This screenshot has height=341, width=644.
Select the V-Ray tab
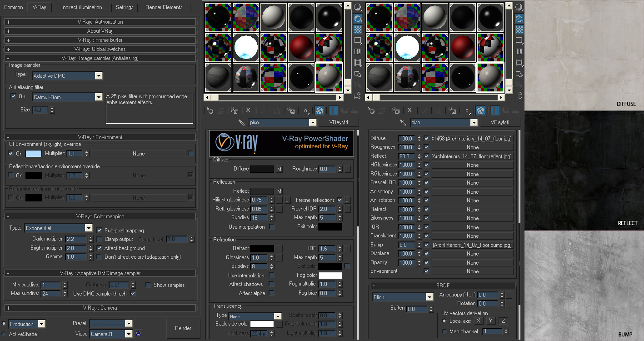pyautogui.click(x=40, y=7)
